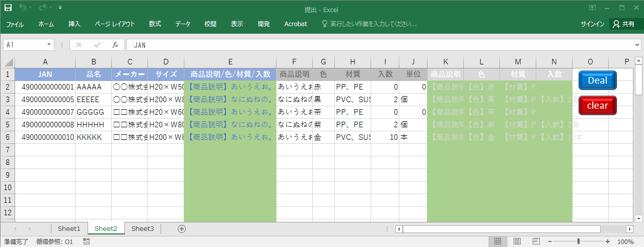Expand the formula bar with the chevron
The width and height of the screenshot is (644, 247).
coord(638,45)
